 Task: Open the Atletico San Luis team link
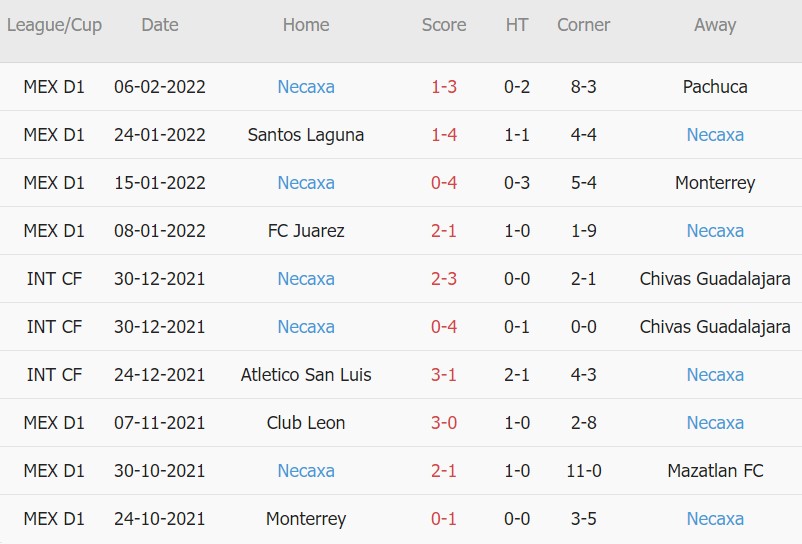[x=306, y=375]
